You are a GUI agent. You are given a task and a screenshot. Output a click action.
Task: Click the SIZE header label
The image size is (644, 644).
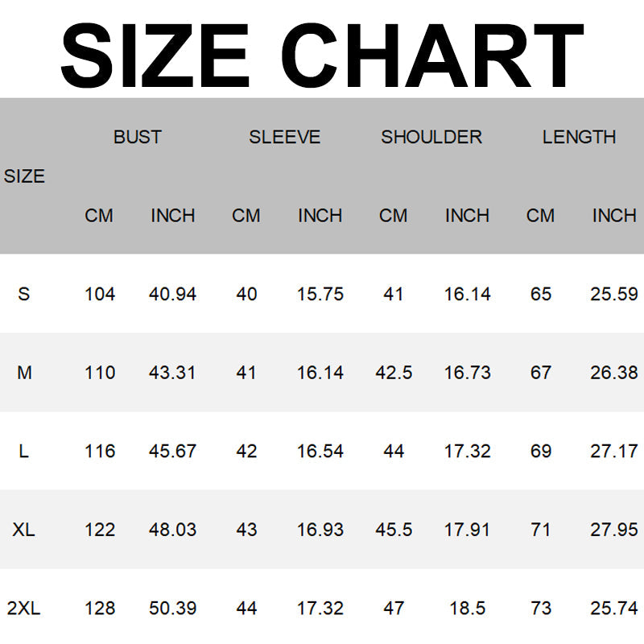point(24,176)
